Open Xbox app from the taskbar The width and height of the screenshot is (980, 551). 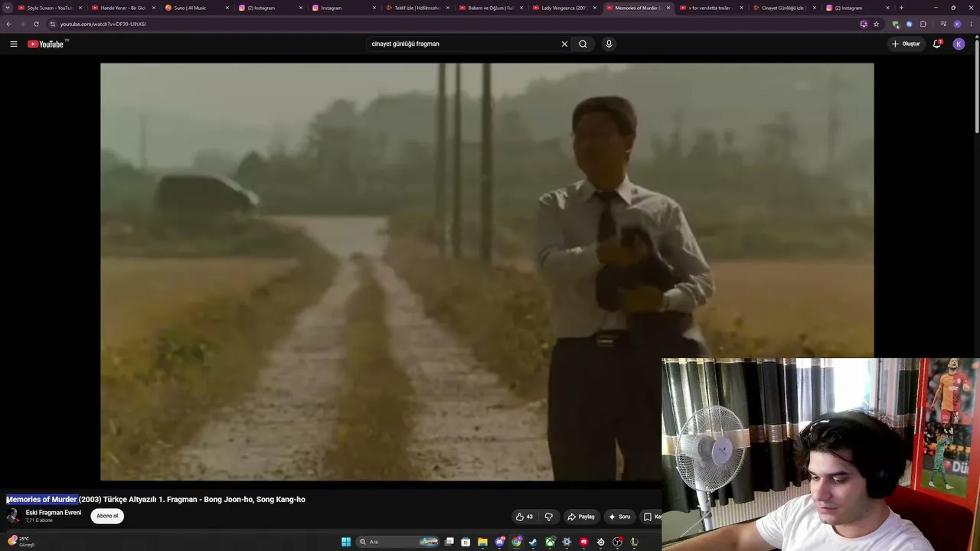550,542
